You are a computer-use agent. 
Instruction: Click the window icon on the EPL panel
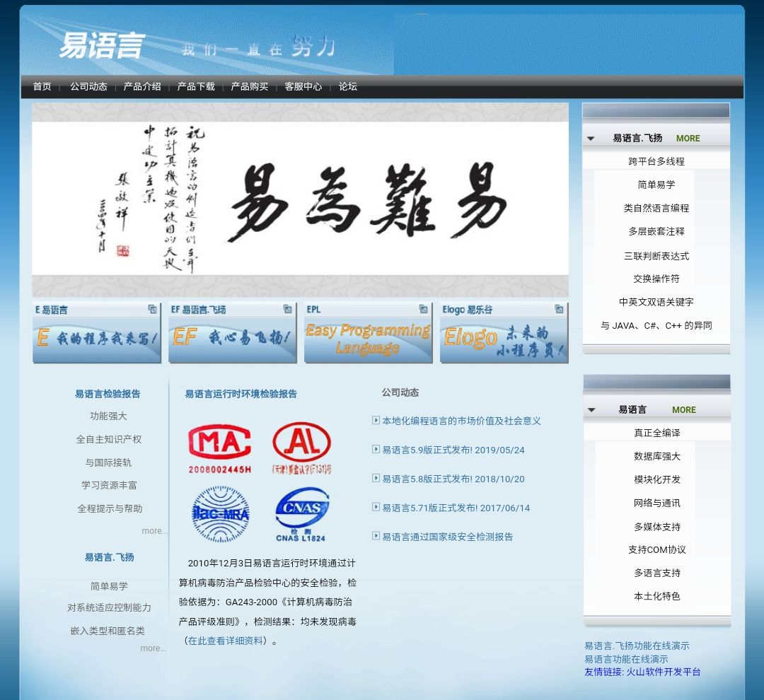point(422,309)
